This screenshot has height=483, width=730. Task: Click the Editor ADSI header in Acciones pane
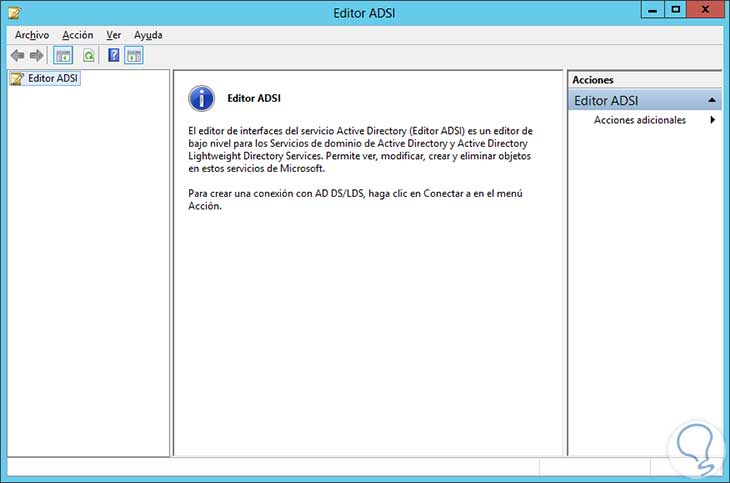645,101
